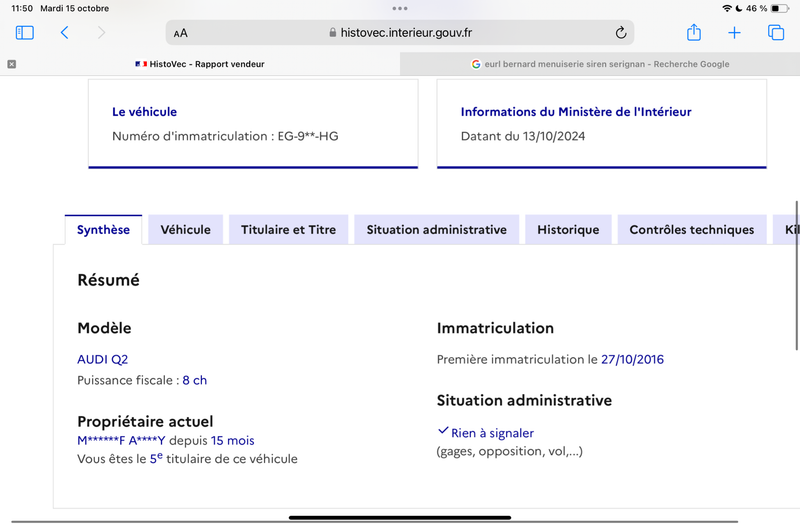The image size is (800, 525).
Task: Open the Share sheet
Action: [693, 32]
